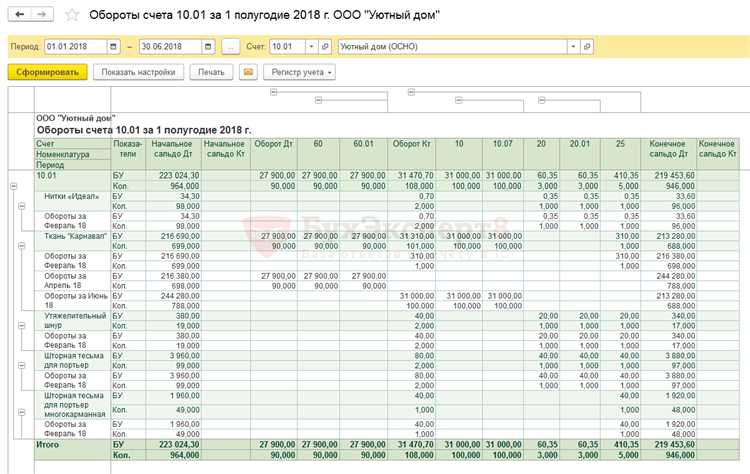Open account 10.01 dropdown arrow
This screenshot has width=750, height=474.
[x=311, y=47]
